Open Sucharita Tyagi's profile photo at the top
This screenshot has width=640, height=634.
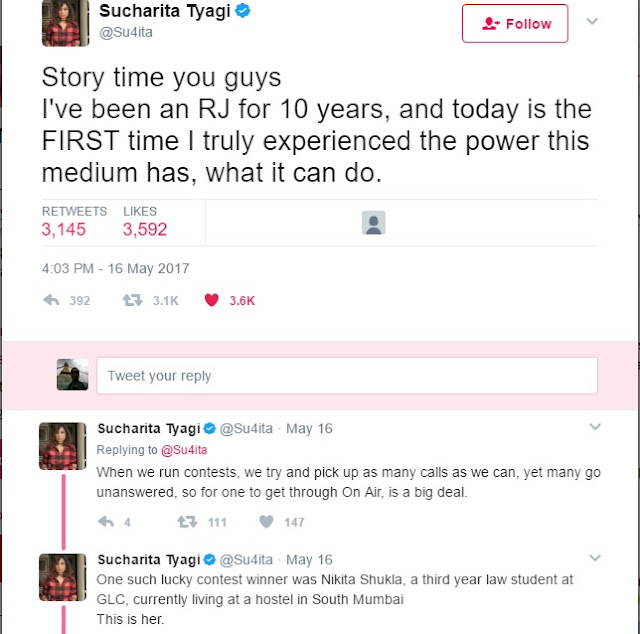pos(65,23)
